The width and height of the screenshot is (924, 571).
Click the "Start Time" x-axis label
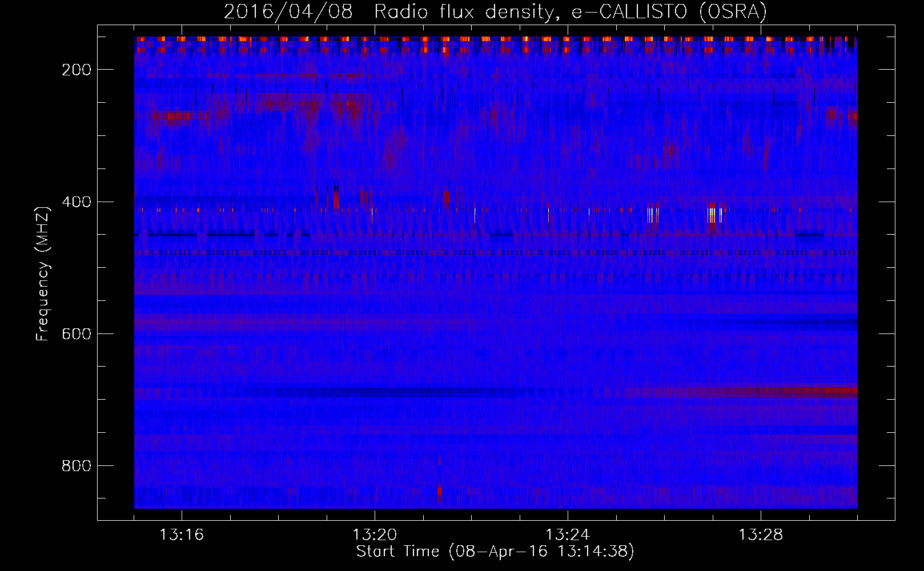(x=495, y=551)
